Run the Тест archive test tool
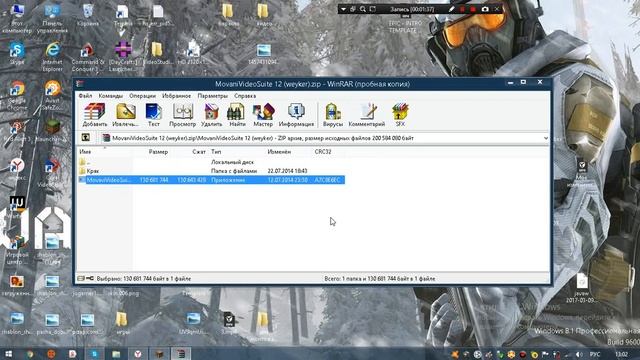Image resolution: width=640 pixels, height=360 pixels. click(x=153, y=115)
